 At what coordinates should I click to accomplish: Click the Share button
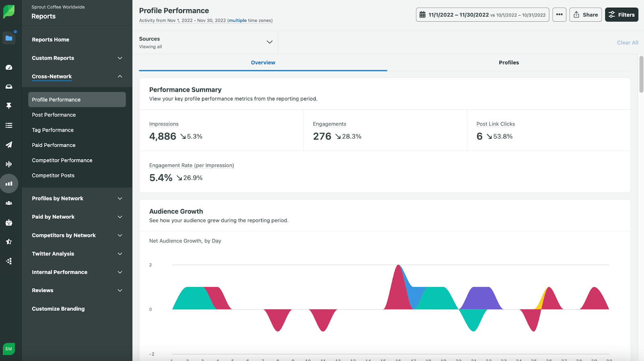click(585, 15)
